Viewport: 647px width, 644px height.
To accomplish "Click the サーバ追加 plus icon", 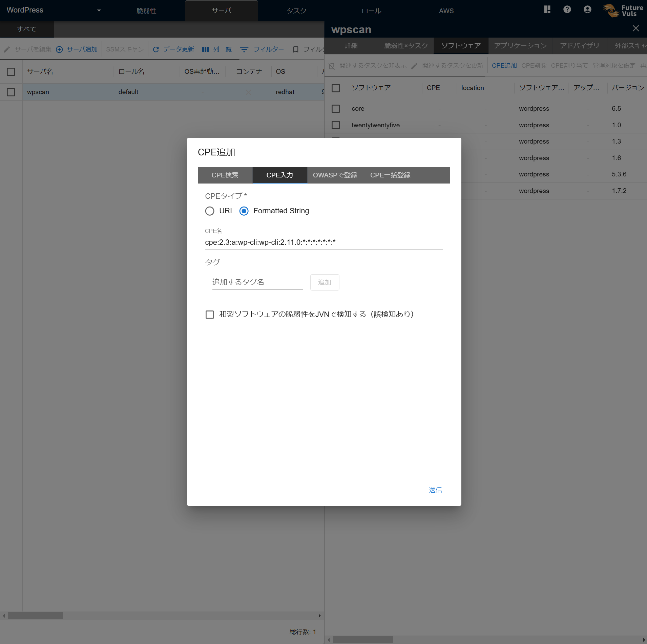I will click(x=59, y=49).
